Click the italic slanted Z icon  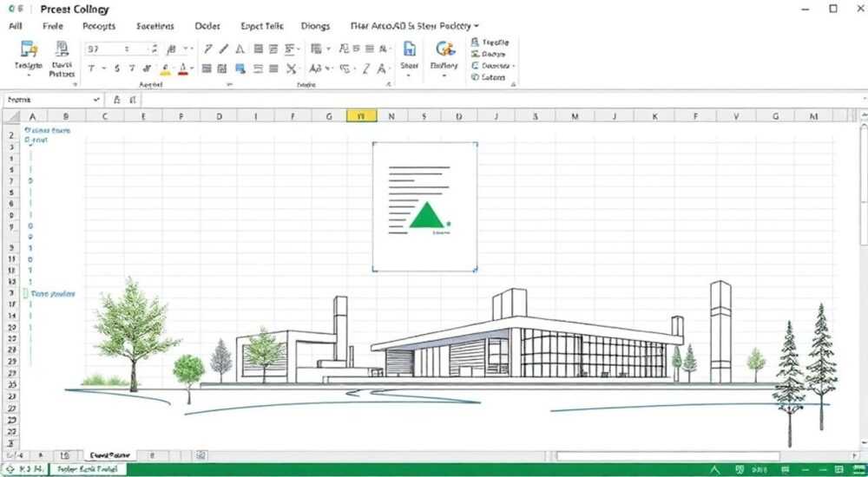tap(366, 69)
